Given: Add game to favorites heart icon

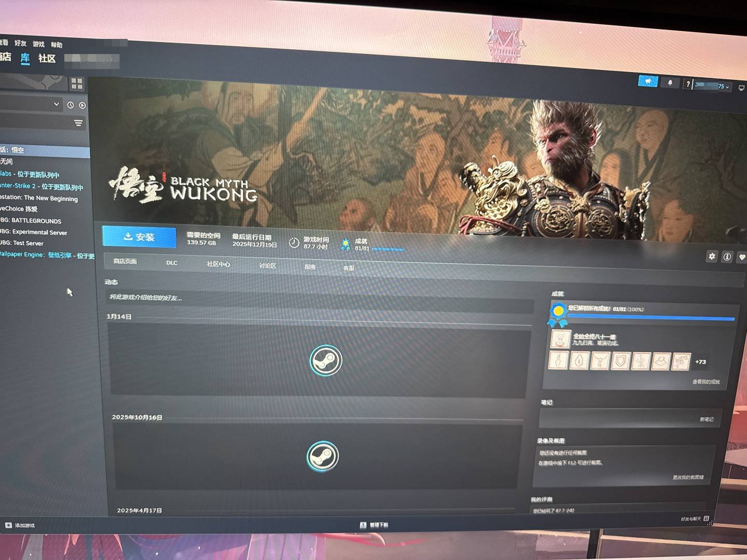Looking at the screenshot, I should point(742,257).
